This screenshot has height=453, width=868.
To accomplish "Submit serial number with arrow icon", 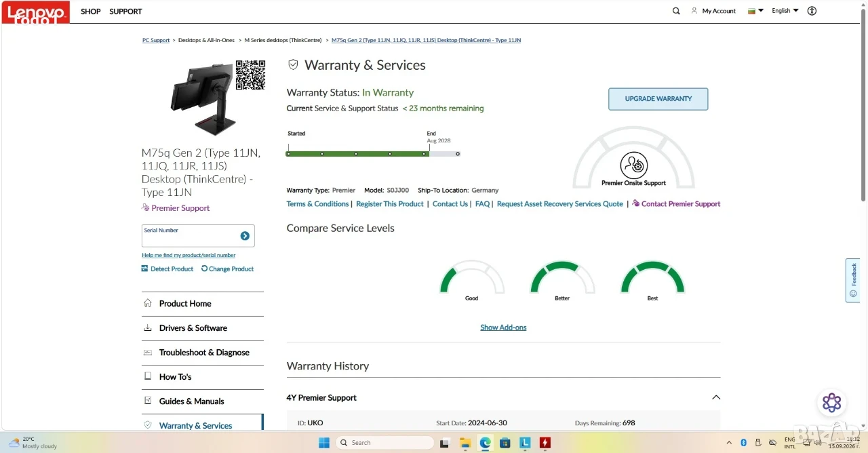I will 245,236.
